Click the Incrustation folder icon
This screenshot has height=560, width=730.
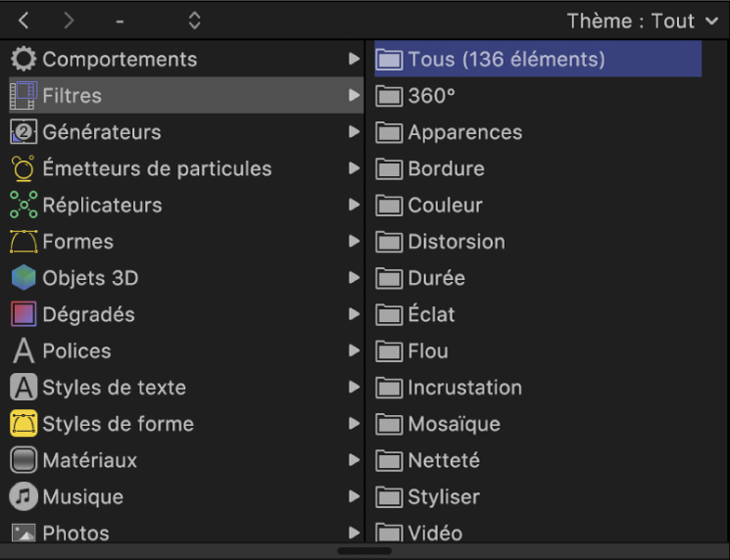(389, 388)
